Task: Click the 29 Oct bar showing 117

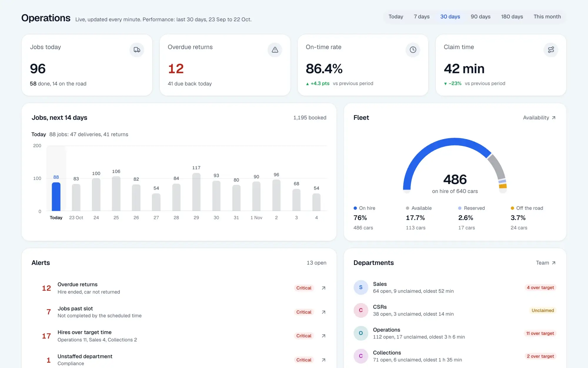Action: [196, 192]
